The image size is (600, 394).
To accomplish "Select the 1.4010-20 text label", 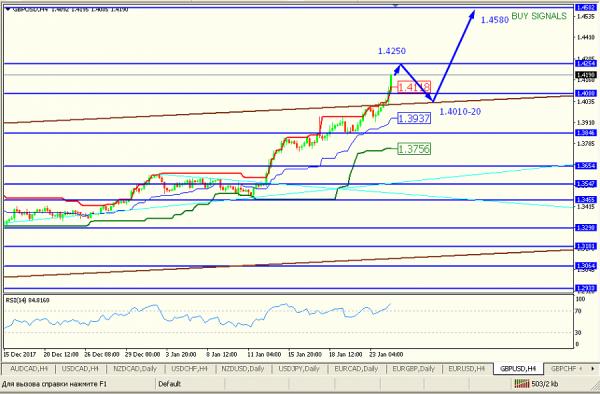I will (x=460, y=112).
